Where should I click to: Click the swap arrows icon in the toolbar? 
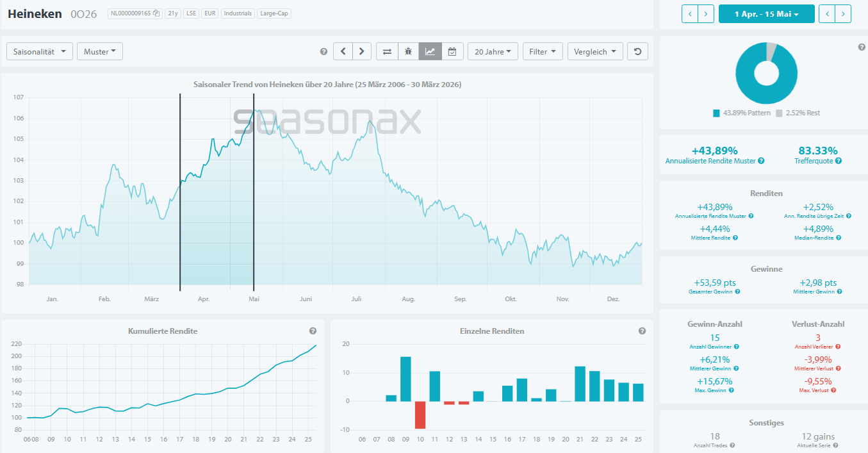tap(387, 51)
